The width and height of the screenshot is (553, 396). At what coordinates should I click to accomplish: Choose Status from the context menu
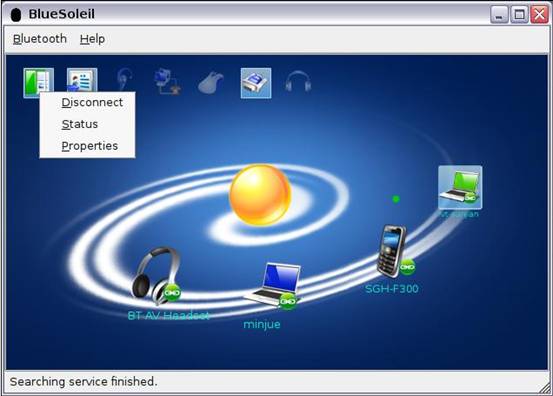(x=80, y=124)
